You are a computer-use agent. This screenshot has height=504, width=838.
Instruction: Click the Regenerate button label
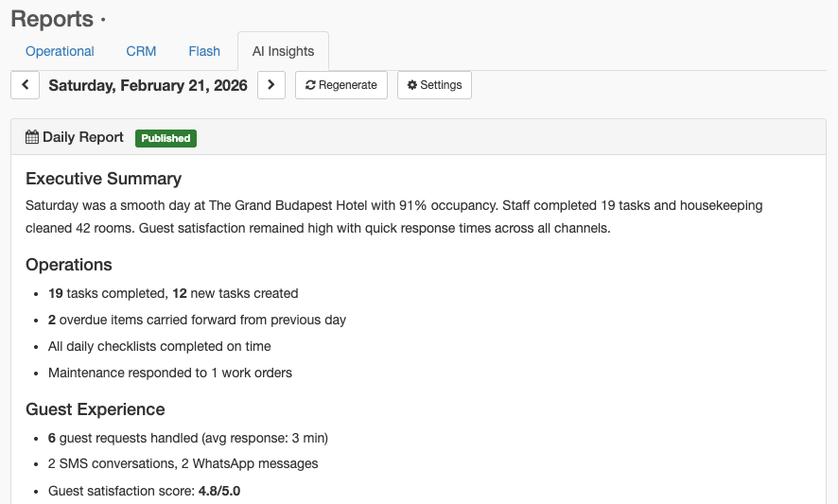pos(348,85)
